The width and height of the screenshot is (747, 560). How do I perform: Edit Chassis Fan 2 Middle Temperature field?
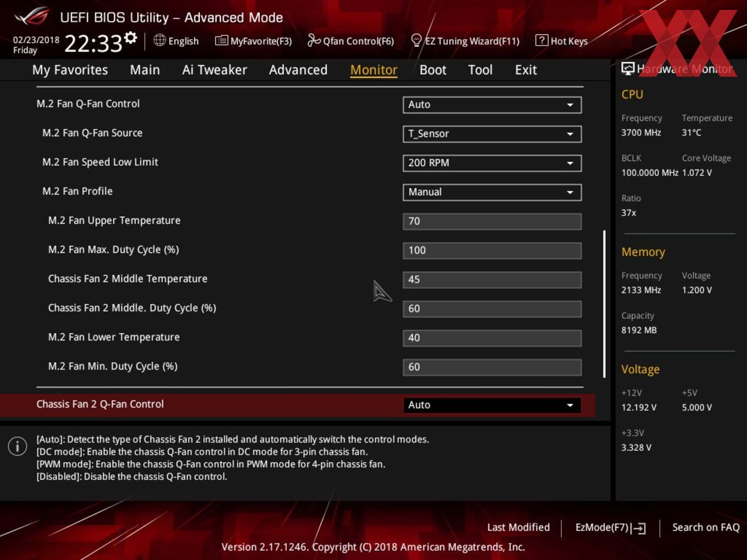(x=492, y=279)
